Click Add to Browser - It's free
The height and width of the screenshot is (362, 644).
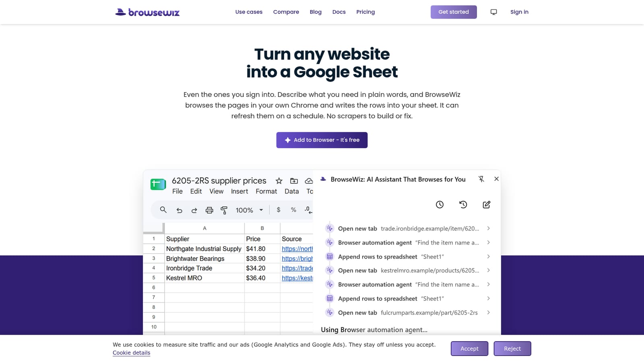click(x=322, y=140)
